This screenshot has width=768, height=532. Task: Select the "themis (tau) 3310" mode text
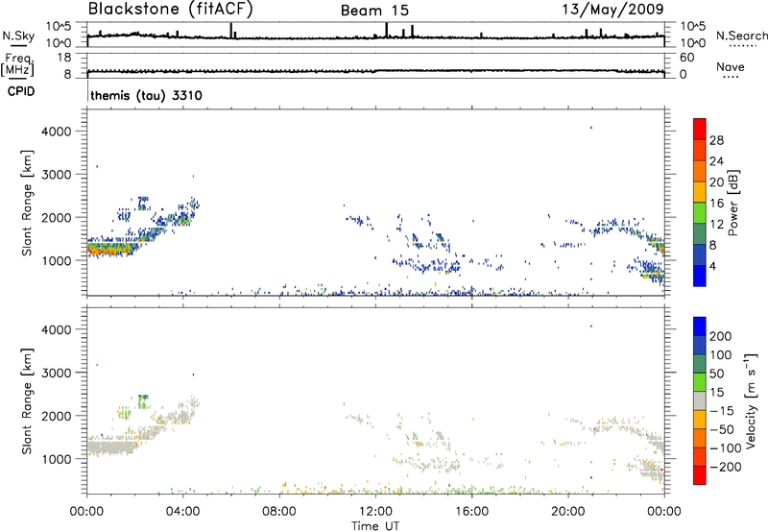click(x=147, y=95)
